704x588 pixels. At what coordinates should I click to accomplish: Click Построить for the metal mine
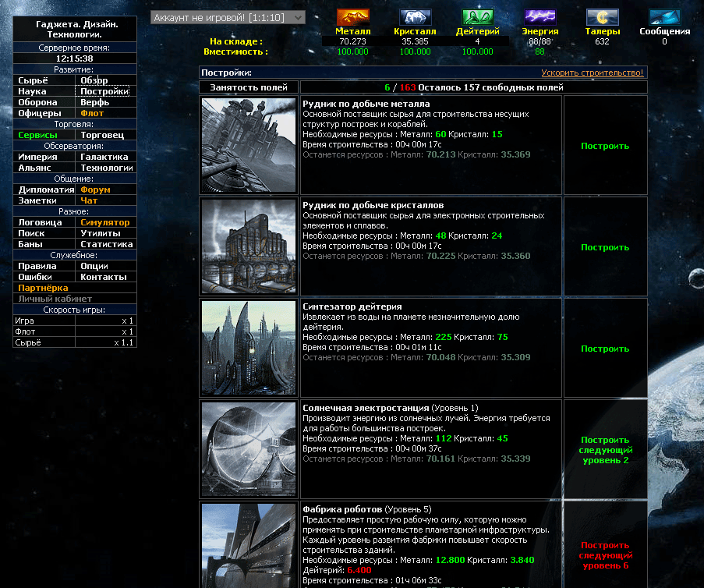605,146
